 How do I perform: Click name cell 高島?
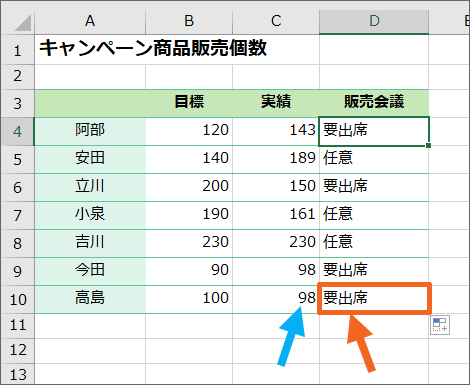90,298
